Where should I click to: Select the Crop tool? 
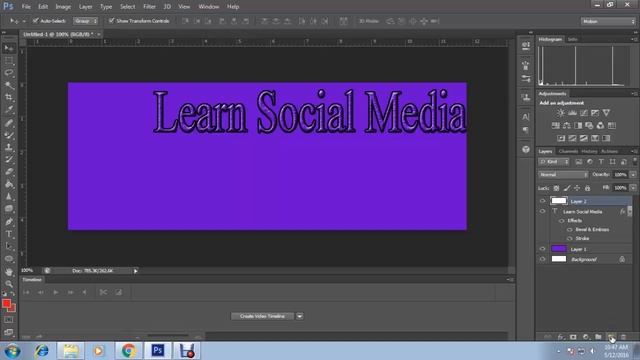(9, 98)
